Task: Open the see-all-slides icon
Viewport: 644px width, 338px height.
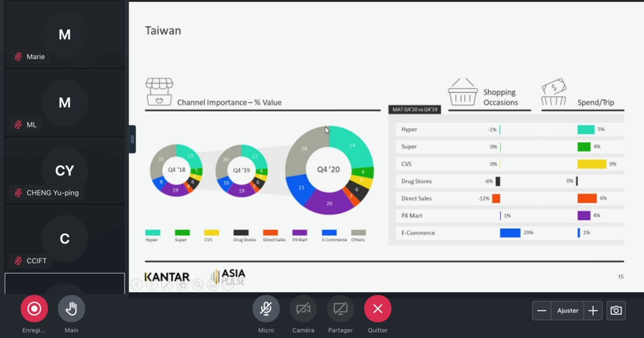Action: [x=182, y=284]
